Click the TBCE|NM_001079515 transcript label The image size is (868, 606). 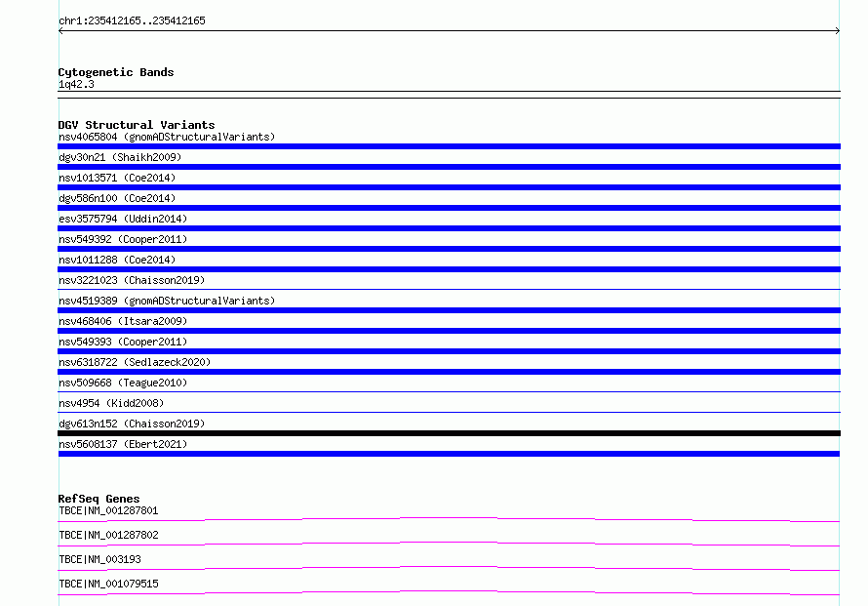(x=108, y=584)
